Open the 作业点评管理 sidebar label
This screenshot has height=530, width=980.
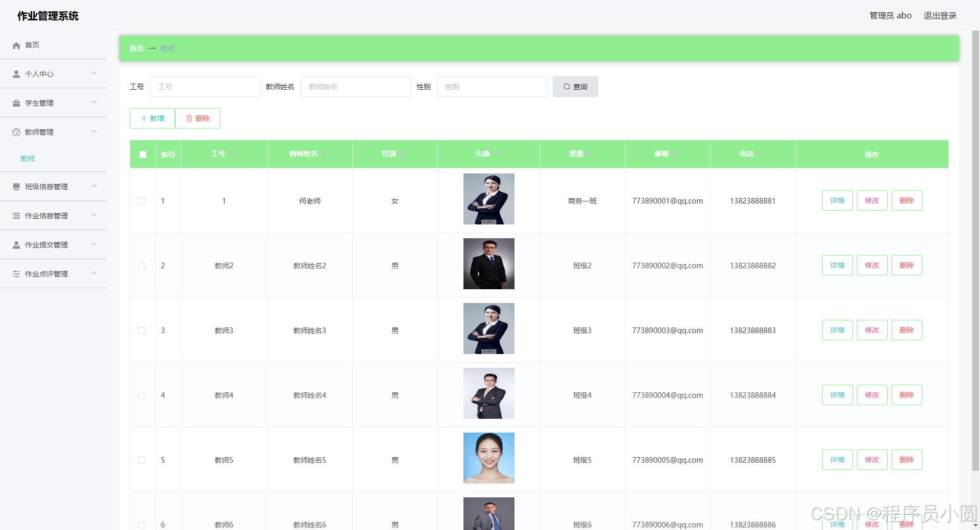[46, 274]
